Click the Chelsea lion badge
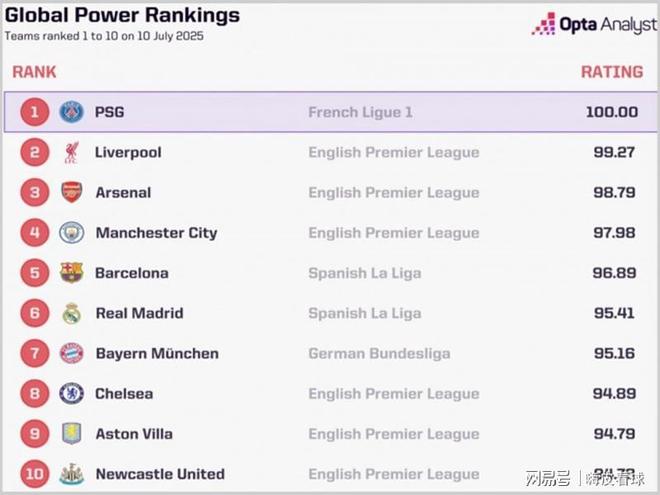Viewport: 660px width, 495px height. tap(71, 394)
